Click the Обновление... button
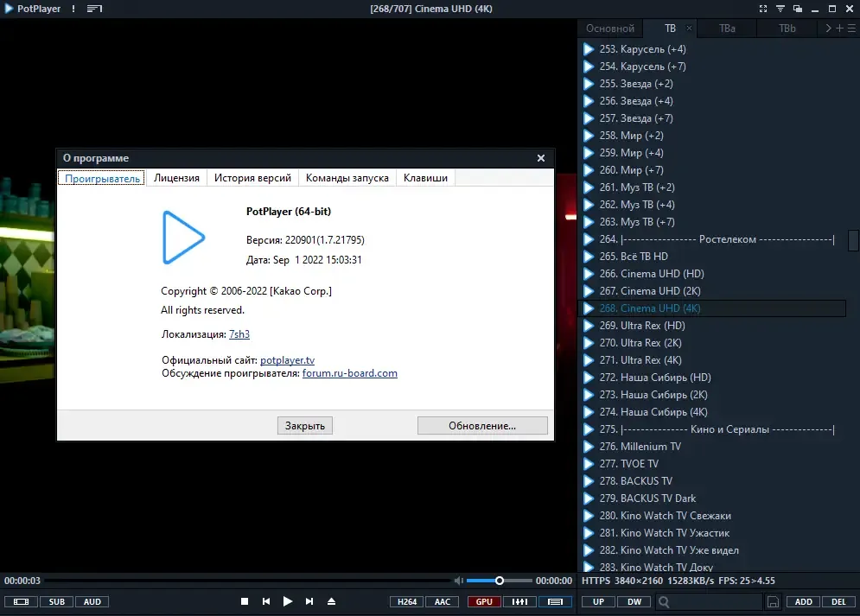The width and height of the screenshot is (860, 616). click(482, 426)
